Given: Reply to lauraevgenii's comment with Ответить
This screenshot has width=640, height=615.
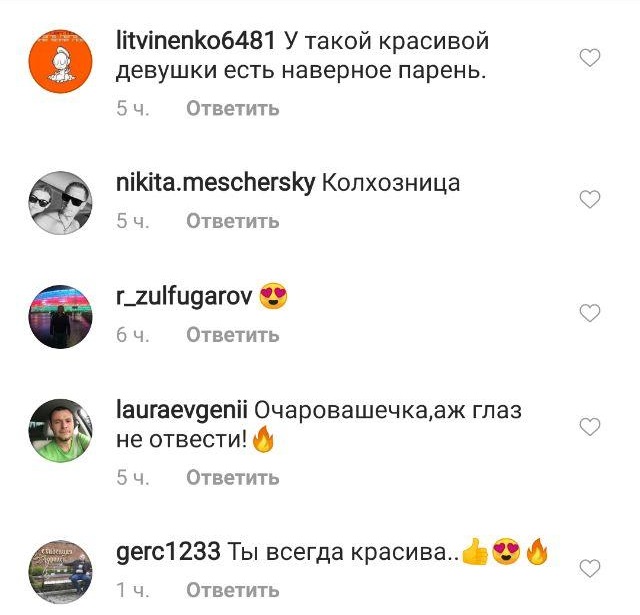Looking at the screenshot, I should pyautogui.click(x=233, y=477).
